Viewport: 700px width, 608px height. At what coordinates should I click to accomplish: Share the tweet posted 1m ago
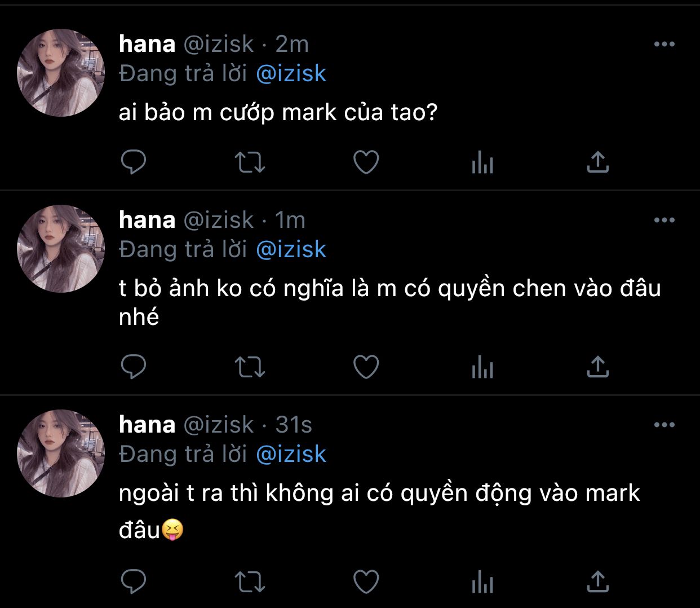point(597,367)
